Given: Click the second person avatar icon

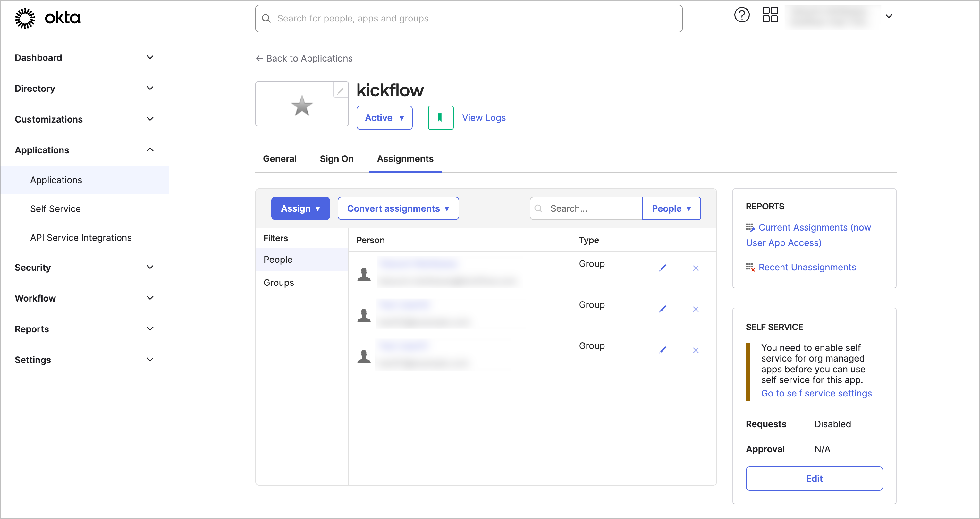Looking at the screenshot, I should coord(364,315).
